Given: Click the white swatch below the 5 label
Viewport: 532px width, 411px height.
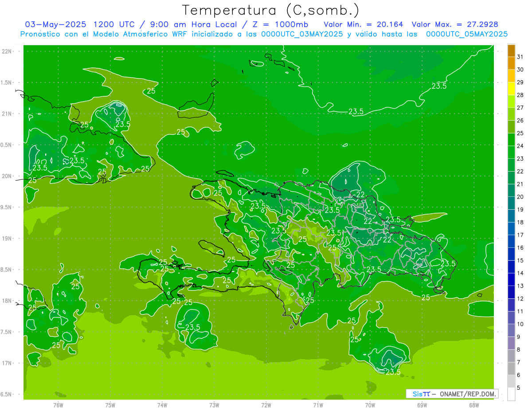Looking at the screenshot, I should (x=511, y=394).
